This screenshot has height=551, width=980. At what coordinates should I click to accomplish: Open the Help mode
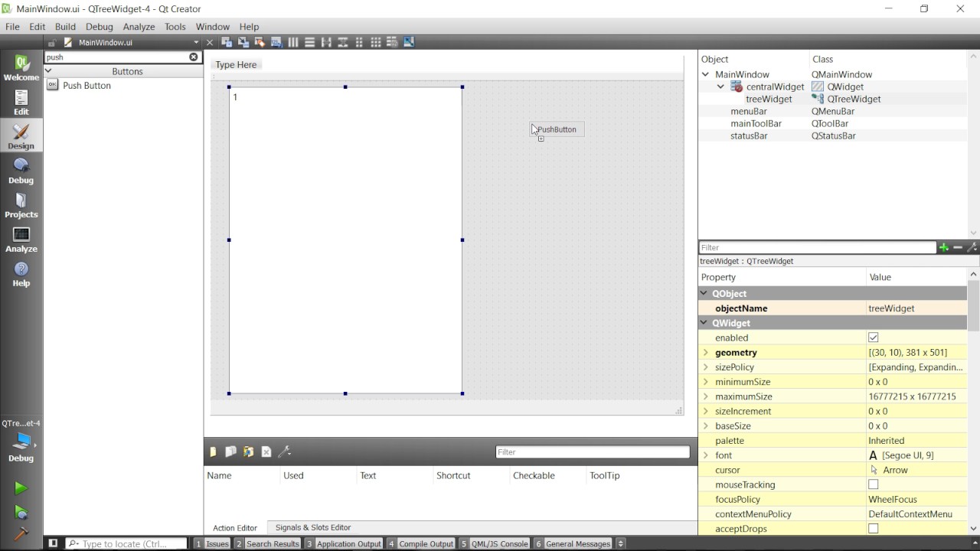click(x=21, y=274)
